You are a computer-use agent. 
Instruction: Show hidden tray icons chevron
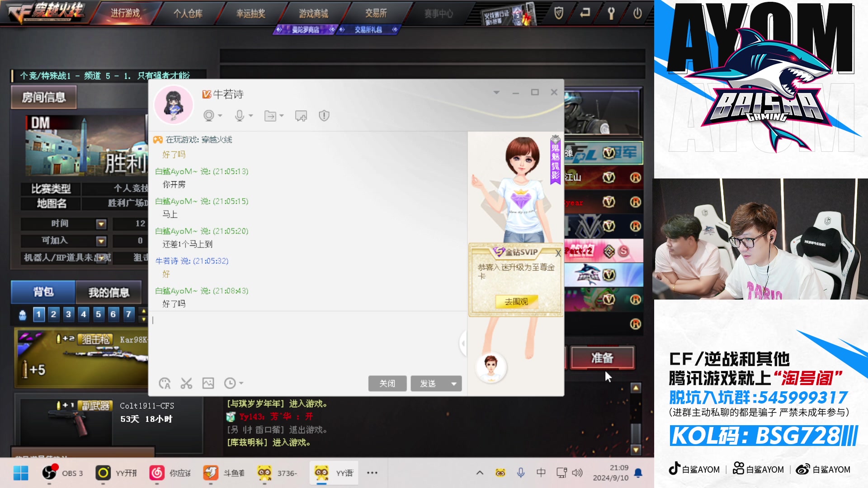pyautogui.click(x=480, y=473)
